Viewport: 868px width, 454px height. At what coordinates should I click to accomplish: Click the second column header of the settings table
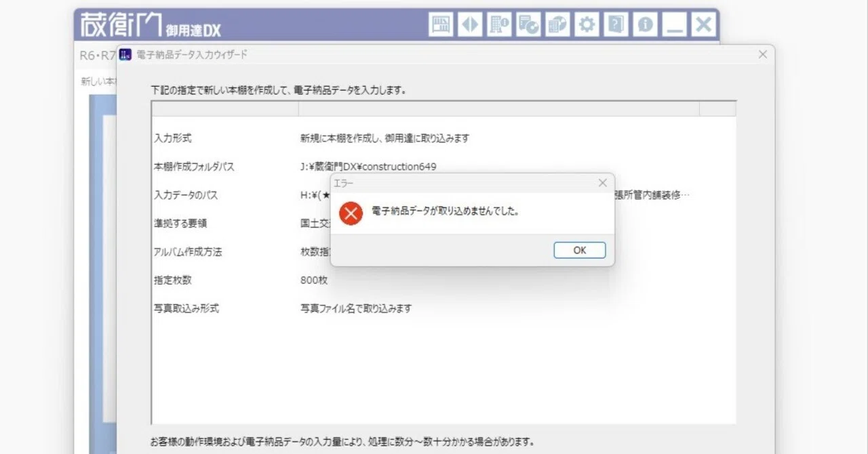click(499, 109)
